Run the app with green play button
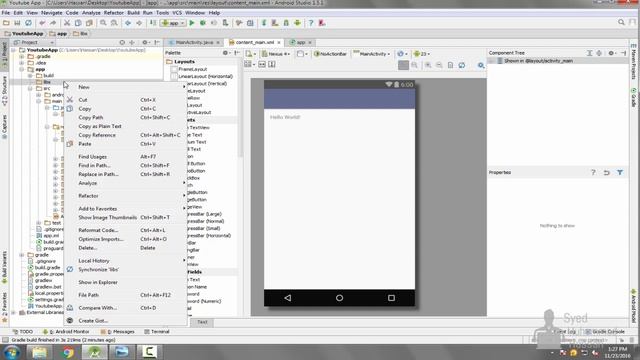Image resolution: width=640 pixels, height=360 pixels. pyautogui.click(x=192, y=23)
